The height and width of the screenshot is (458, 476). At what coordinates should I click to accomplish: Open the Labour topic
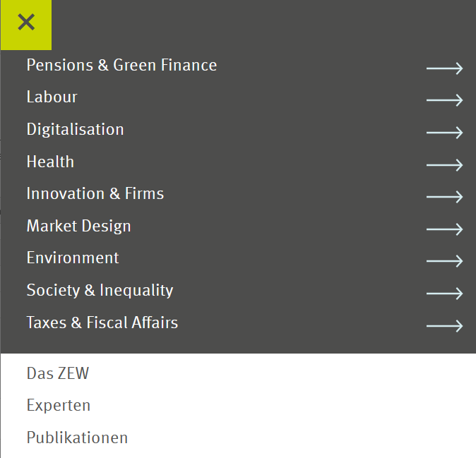pyautogui.click(x=52, y=97)
